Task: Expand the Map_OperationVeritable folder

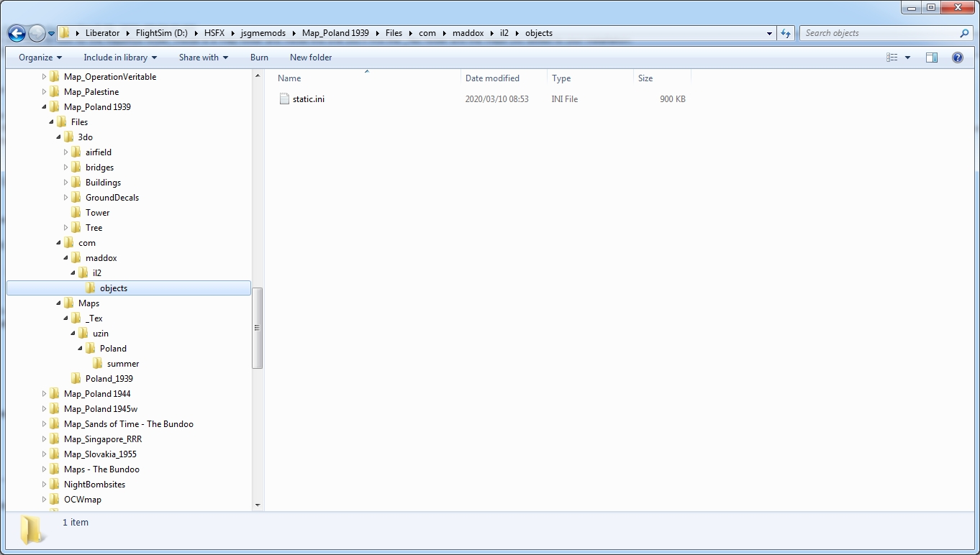Action: [x=44, y=77]
